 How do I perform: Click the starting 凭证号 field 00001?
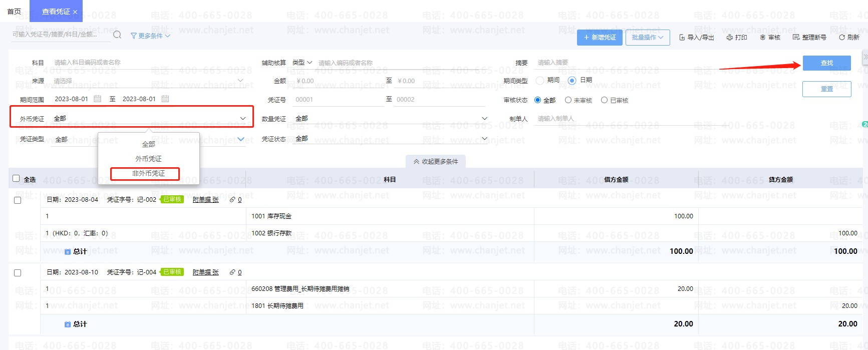[x=339, y=100]
